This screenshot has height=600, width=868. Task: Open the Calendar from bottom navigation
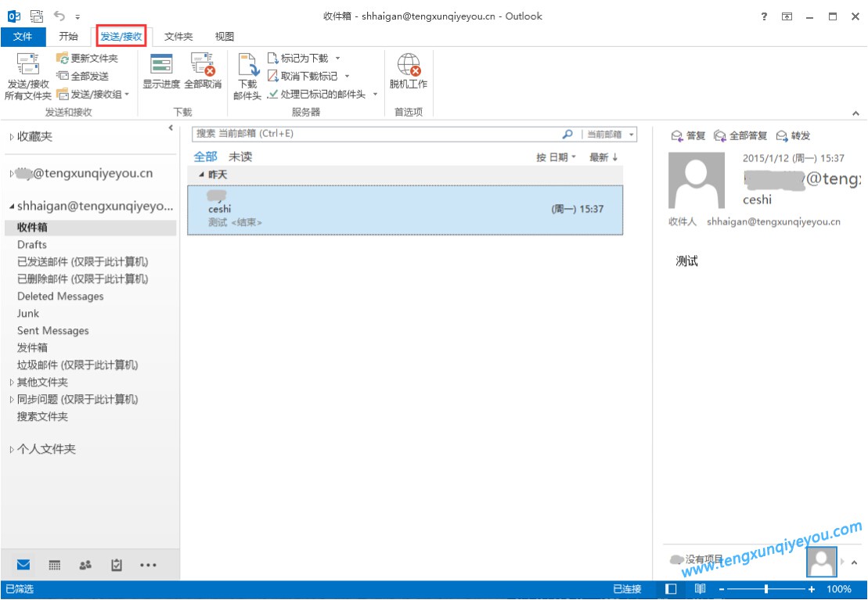(x=54, y=565)
